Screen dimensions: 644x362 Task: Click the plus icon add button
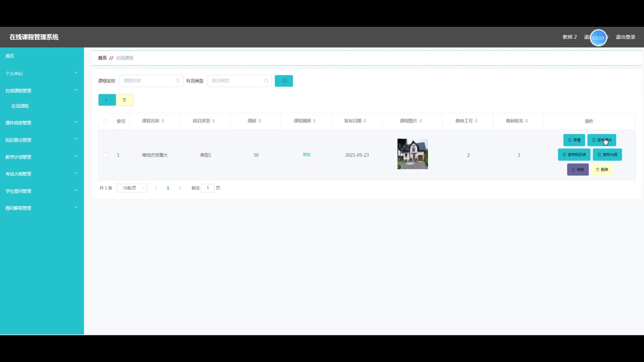107,100
